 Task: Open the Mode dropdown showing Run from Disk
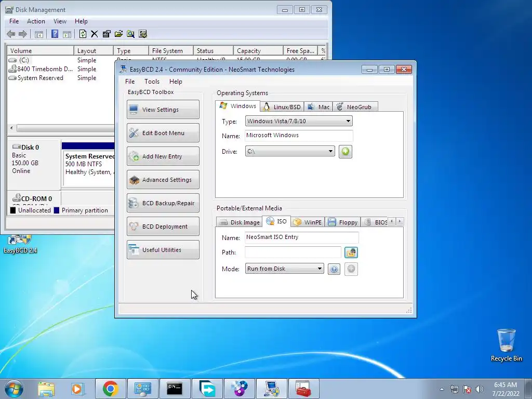tap(285, 269)
